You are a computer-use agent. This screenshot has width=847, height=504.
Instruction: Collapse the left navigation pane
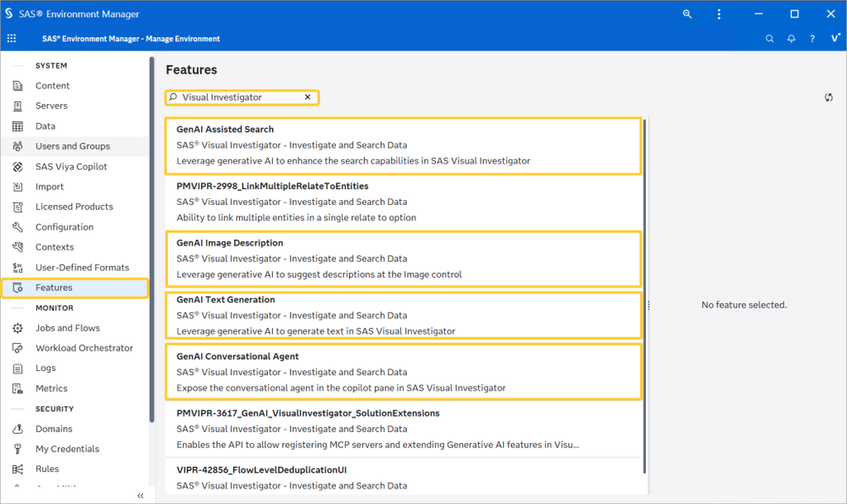141,496
